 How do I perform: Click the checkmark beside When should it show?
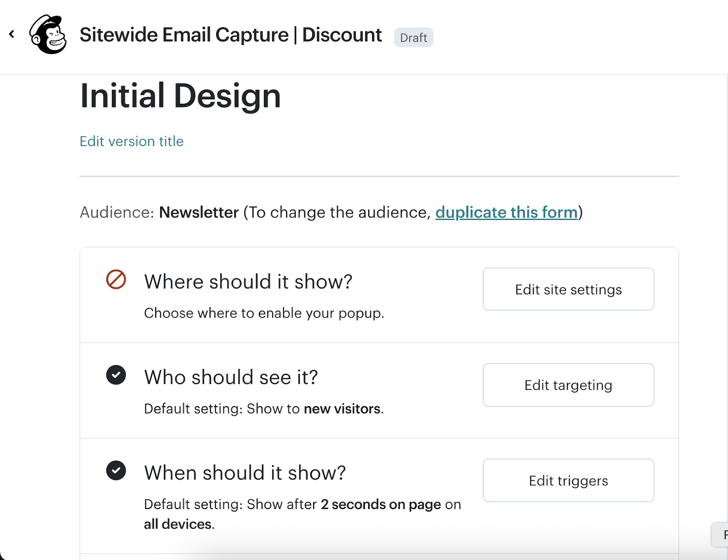point(116,471)
